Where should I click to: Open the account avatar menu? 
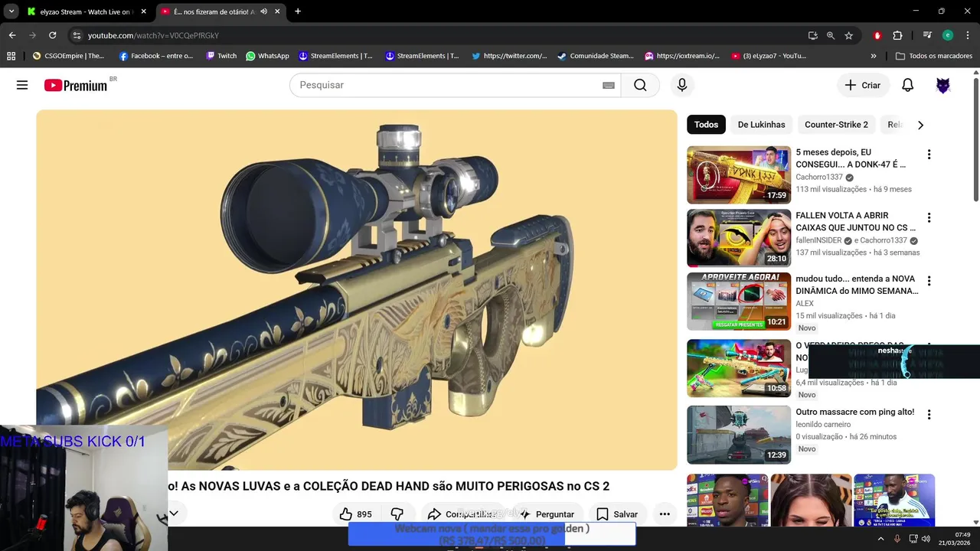coord(943,85)
